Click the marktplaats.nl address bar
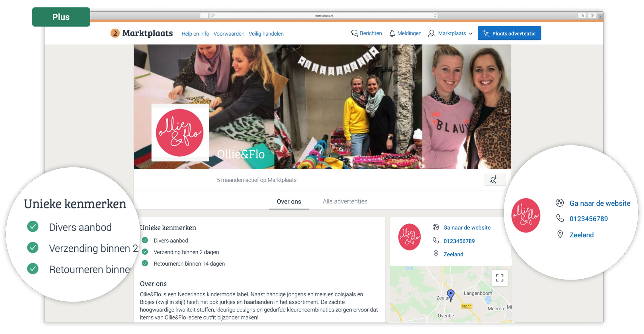This screenshot has height=334, width=644. click(x=324, y=16)
